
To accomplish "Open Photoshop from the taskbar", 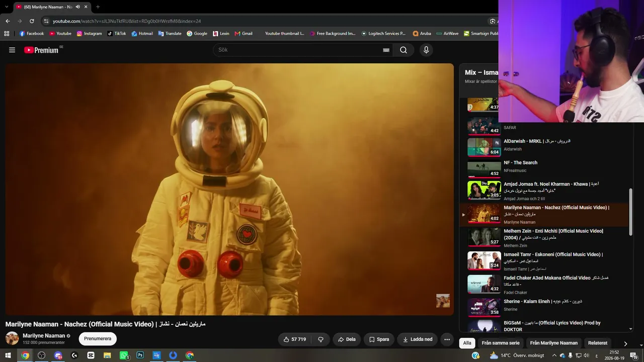I will coord(140,355).
